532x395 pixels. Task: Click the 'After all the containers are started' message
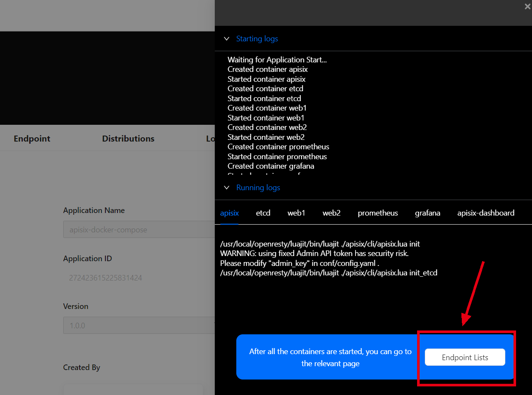click(x=331, y=358)
